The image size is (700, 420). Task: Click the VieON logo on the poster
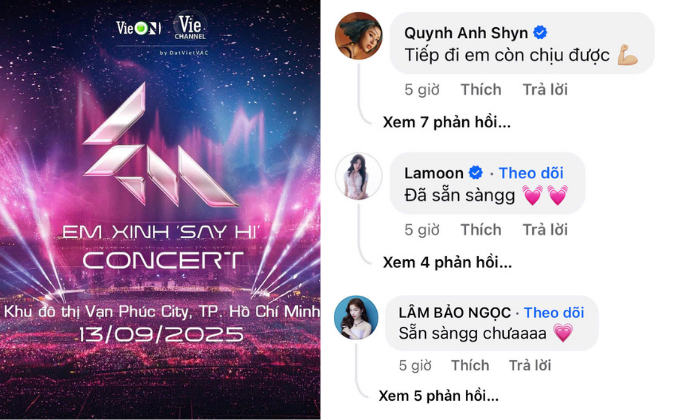point(138,28)
